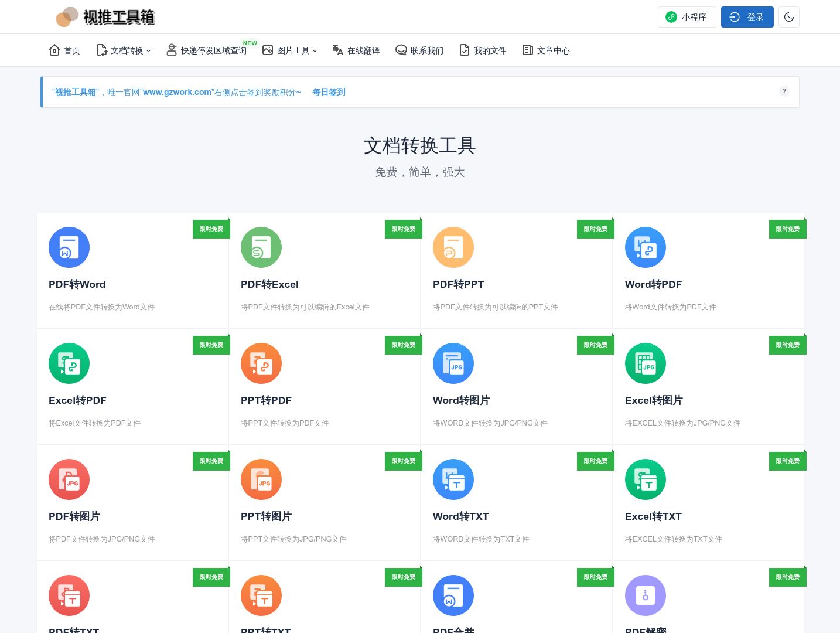
Task: Toggle dark mode with the moon icon
Action: (x=789, y=17)
